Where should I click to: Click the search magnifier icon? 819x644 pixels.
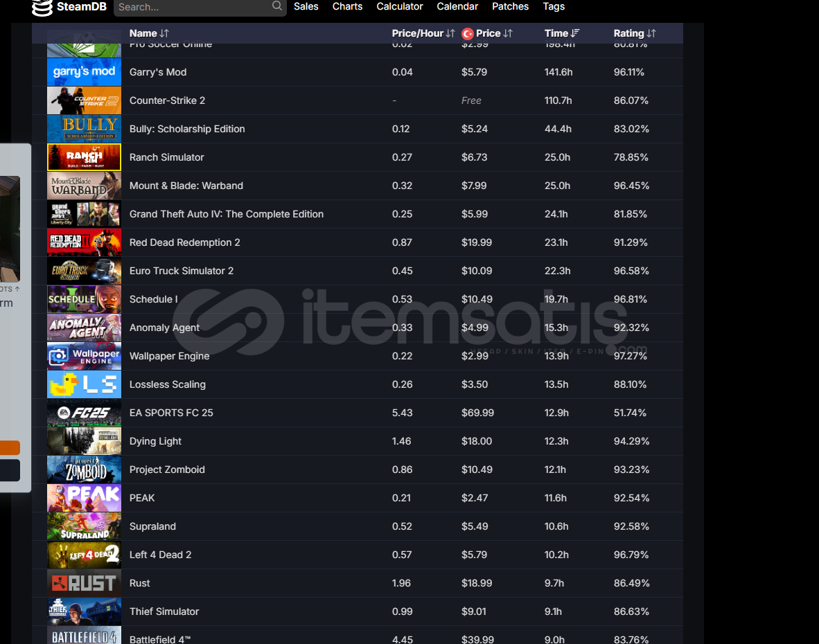tap(277, 6)
